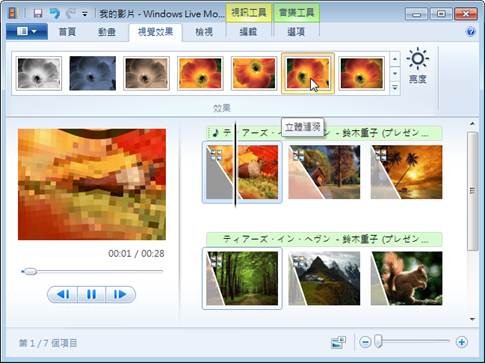Click the Movie Maker film icon in title bar
485x363 pixels.
point(13,13)
